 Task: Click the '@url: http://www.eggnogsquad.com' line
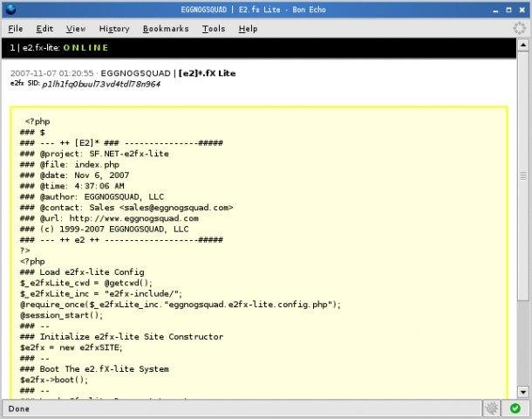click(x=109, y=218)
